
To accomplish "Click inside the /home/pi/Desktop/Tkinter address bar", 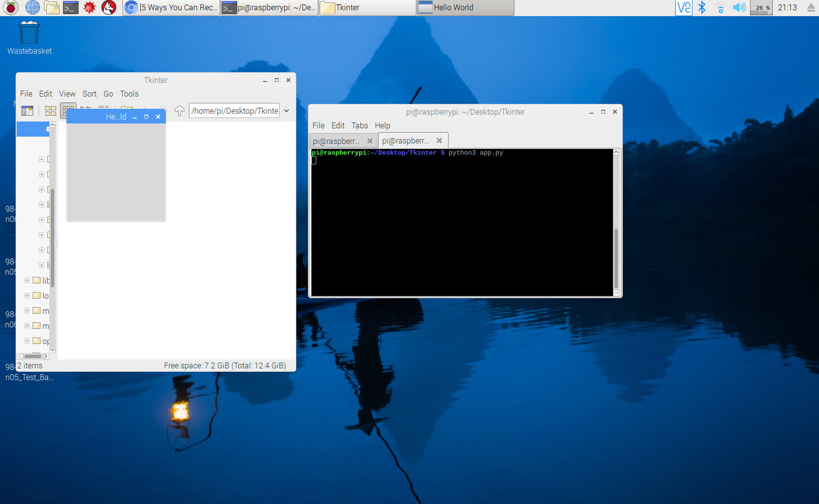I will click(234, 110).
